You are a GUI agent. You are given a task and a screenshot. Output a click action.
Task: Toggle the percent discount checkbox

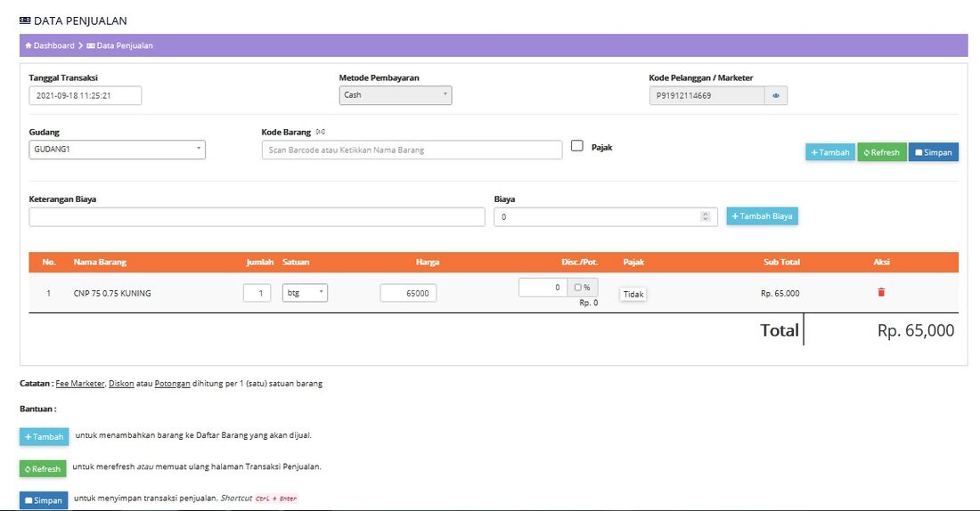click(x=577, y=288)
